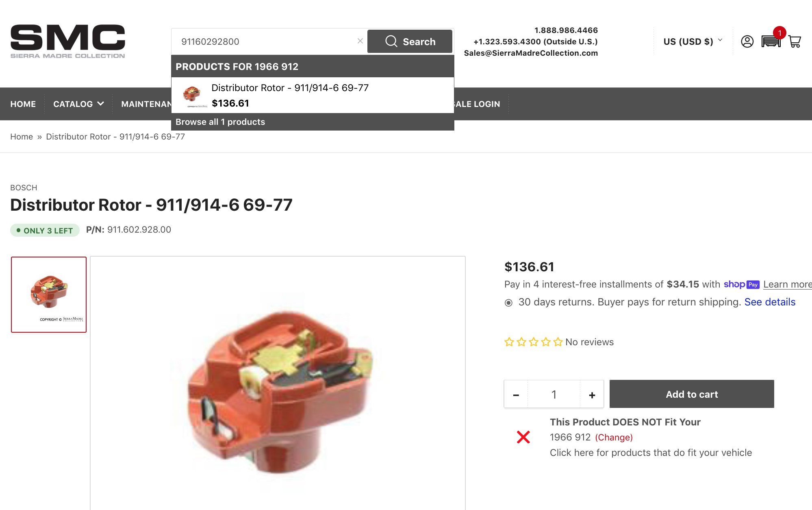Click the red X fitment warning icon
The image size is (812, 510).
pos(523,437)
